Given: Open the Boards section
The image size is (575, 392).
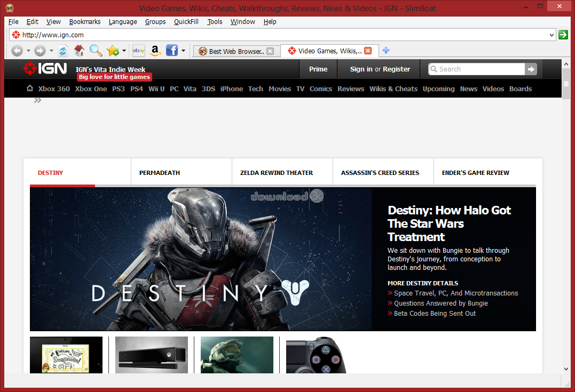Looking at the screenshot, I should pyautogui.click(x=521, y=89).
